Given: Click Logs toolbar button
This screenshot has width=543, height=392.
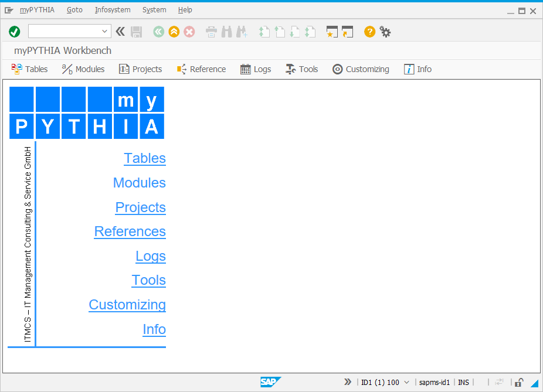Looking at the screenshot, I should (x=256, y=69).
